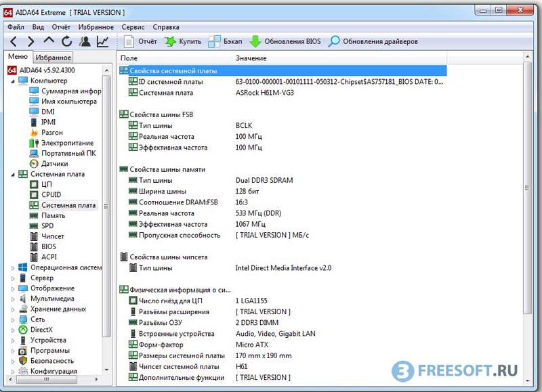Select Суммарная информация in the tree
This screenshot has height=392, width=542.
[x=71, y=91]
